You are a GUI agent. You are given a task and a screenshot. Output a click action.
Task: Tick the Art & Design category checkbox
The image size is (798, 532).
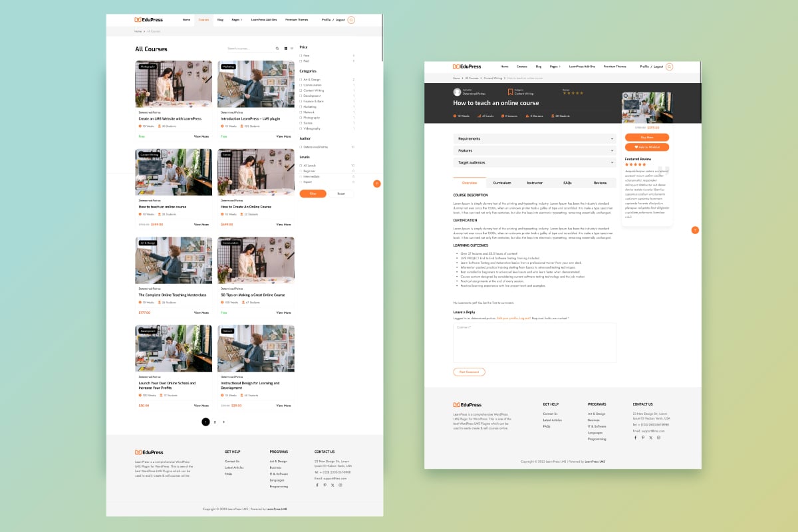tap(301, 80)
